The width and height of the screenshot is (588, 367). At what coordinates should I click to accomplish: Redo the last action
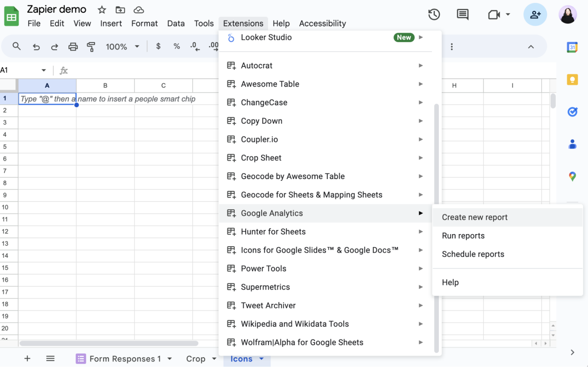pyautogui.click(x=55, y=47)
